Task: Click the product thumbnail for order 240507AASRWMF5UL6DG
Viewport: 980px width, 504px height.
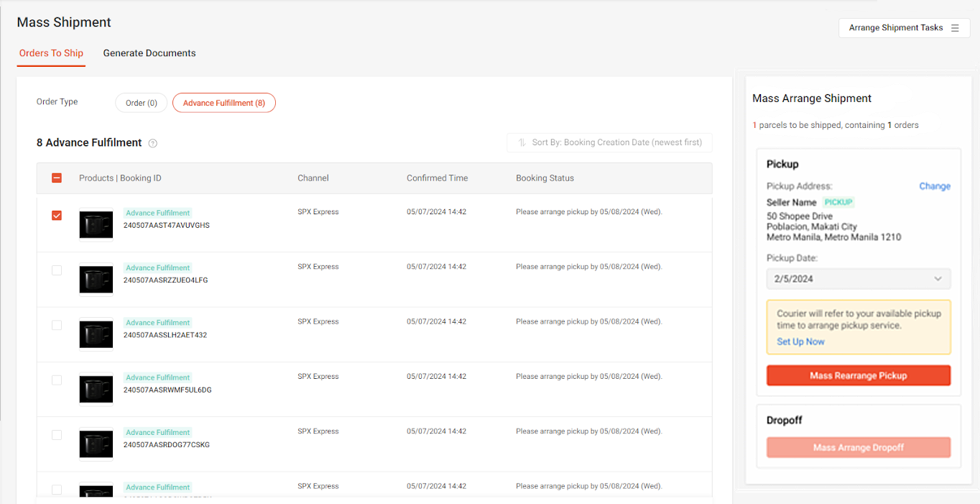Action: point(96,389)
